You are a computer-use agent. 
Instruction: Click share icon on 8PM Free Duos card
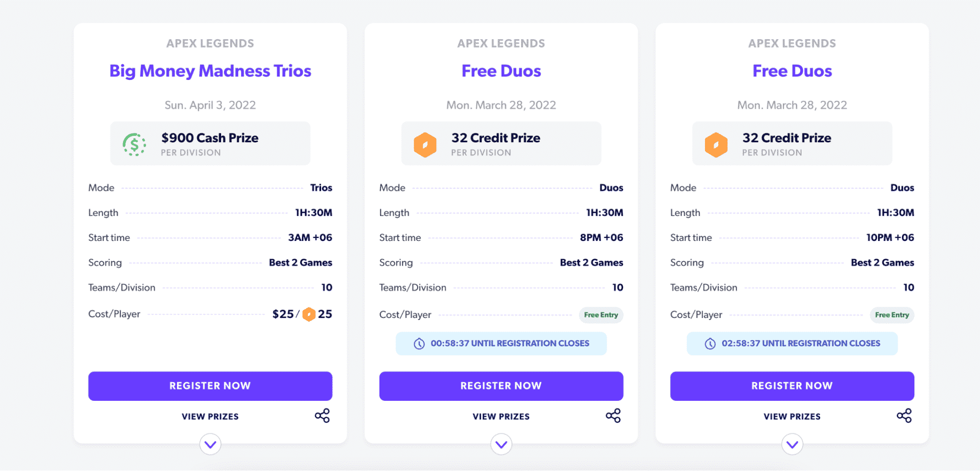pos(613,416)
